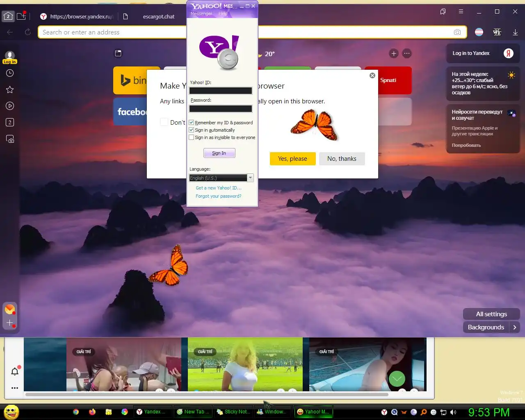Expand Backgrounds with the right chevron

click(515, 327)
